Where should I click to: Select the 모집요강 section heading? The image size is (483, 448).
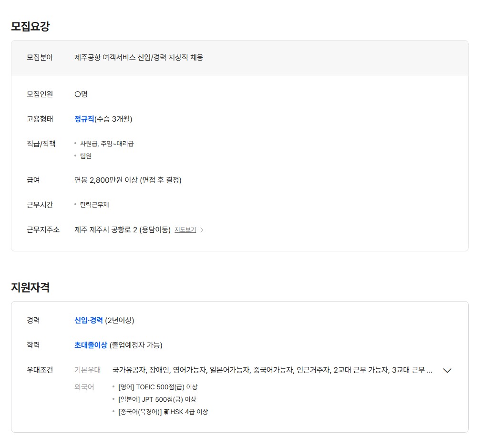click(30, 26)
